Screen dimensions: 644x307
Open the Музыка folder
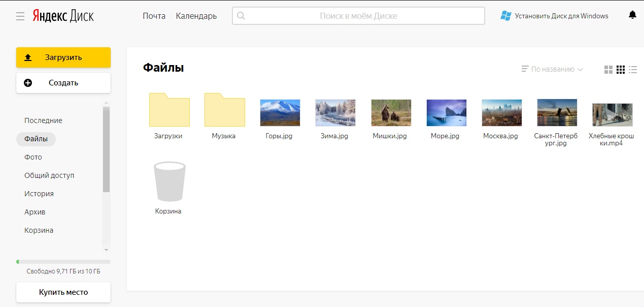pyautogui.click(x=224, y=110)
